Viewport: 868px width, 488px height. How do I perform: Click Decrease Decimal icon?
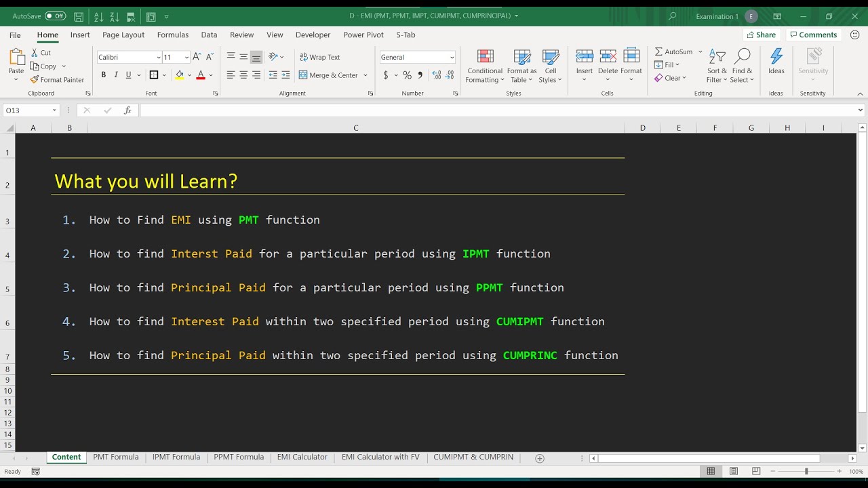click(450, 75)
